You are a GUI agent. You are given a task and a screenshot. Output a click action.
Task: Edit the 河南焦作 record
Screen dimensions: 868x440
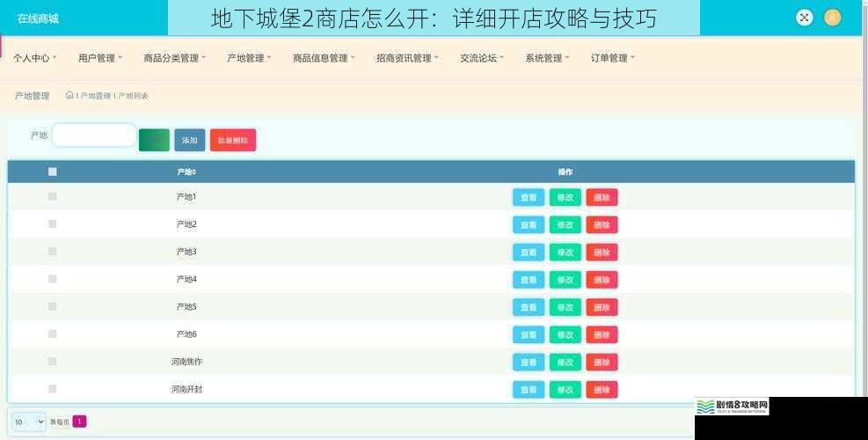(565, 362)
